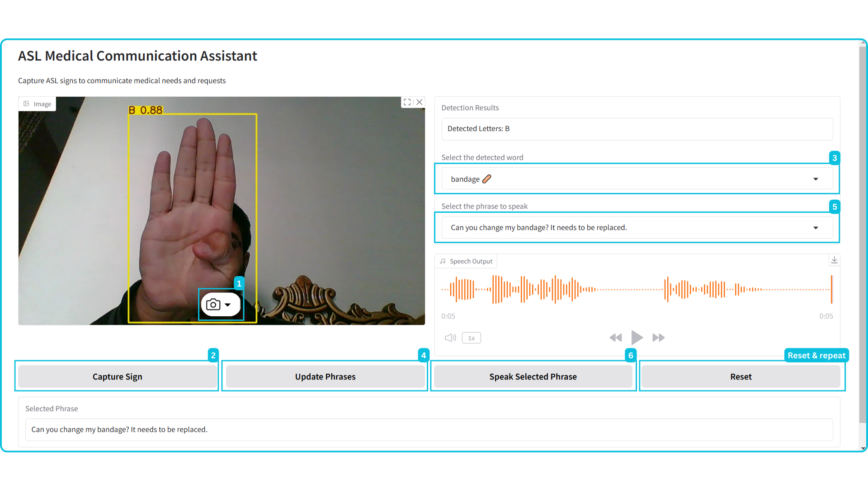The height and width of the screenshot is (488, 868).
Task: Clear the webcam image with X icon
Action: tap(420, 102)
